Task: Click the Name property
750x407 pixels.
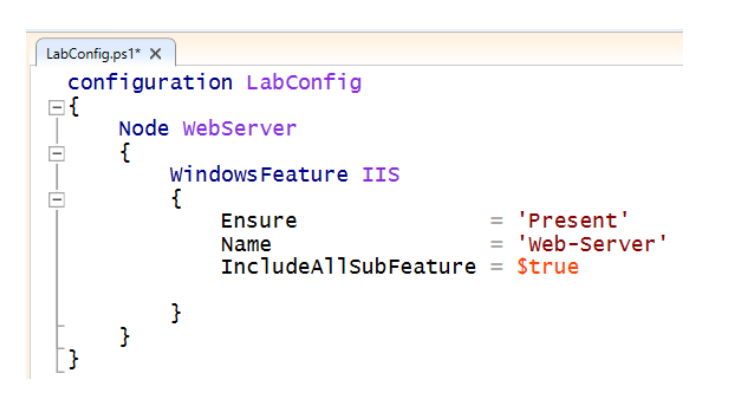Action: (x=246, y=244)
